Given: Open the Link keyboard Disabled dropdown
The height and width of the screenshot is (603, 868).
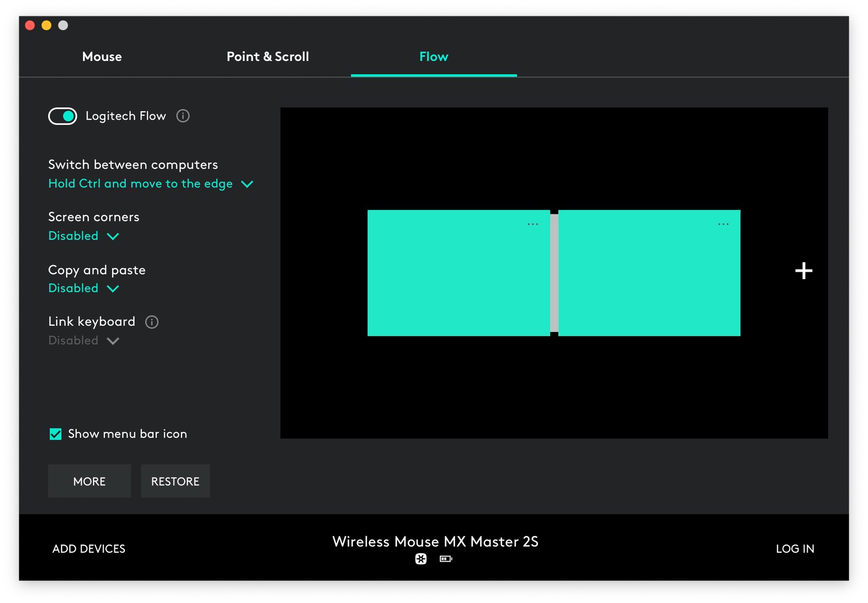Looking at the screenshot, I should (x=84, y=340).
